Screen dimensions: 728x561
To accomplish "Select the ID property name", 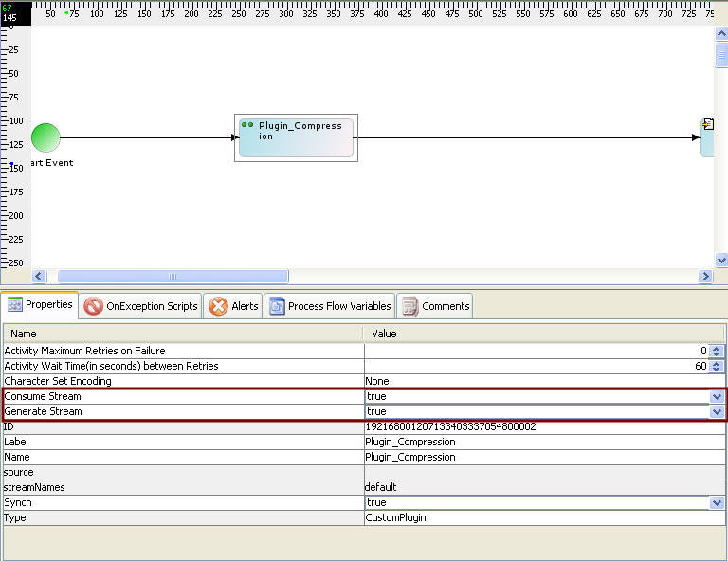I will 9,426.
